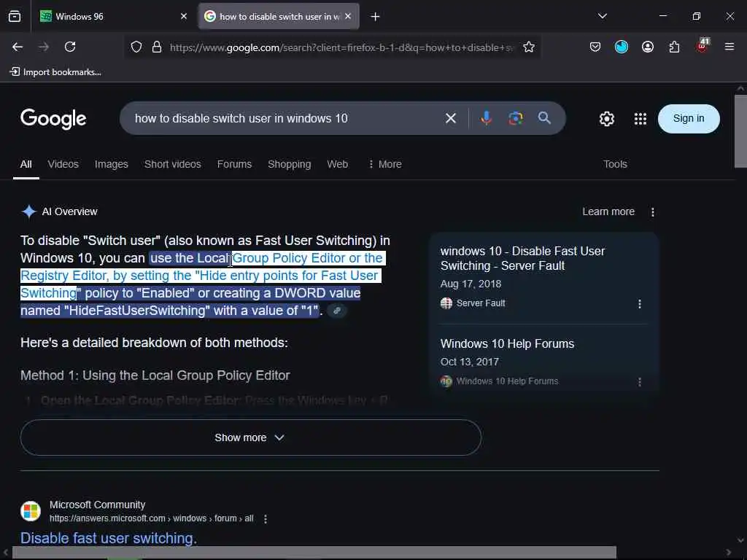Click the blue circular extension icon
Screen dimensions: 747x560
pos(622,47)
